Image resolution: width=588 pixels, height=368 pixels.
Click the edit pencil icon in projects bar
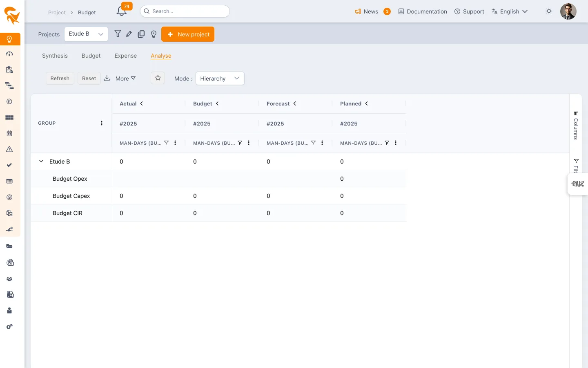129,34
